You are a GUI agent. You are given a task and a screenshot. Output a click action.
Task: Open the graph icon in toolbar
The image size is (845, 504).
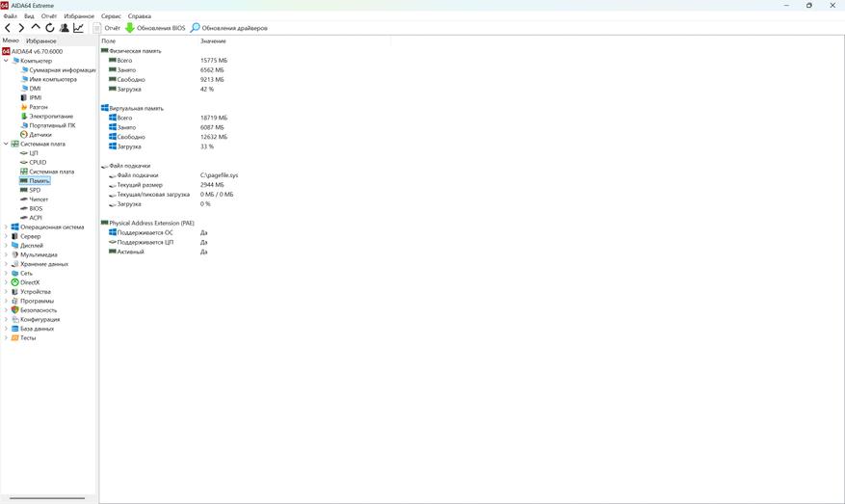point(79,28)
